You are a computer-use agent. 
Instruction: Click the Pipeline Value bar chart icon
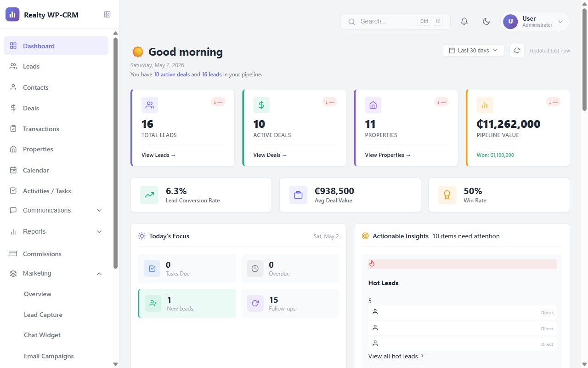click(485, 105)
